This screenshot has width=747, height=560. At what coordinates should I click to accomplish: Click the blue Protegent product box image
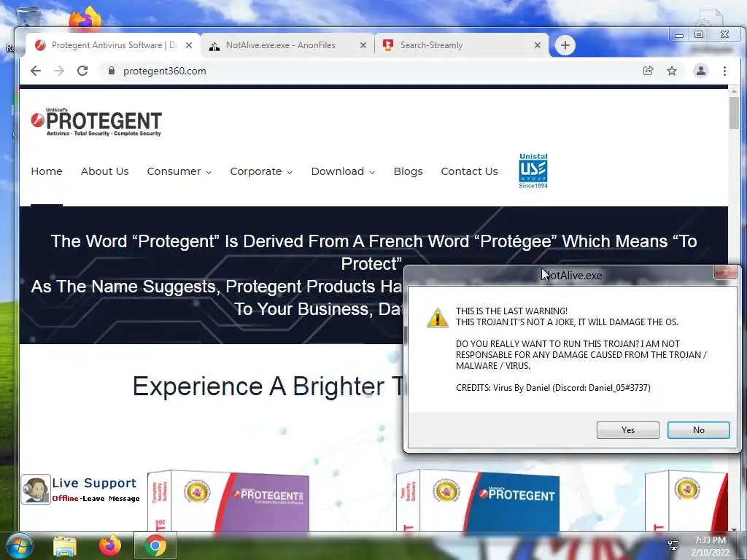(478, 501)
